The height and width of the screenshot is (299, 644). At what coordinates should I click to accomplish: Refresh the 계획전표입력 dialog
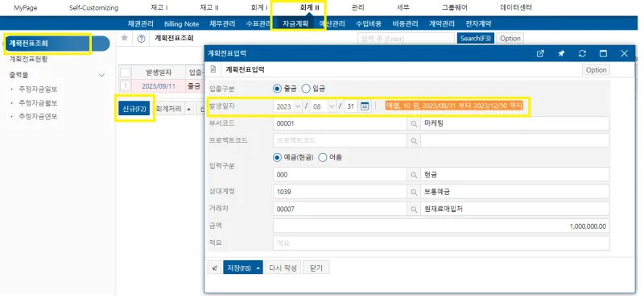(582, 53)
